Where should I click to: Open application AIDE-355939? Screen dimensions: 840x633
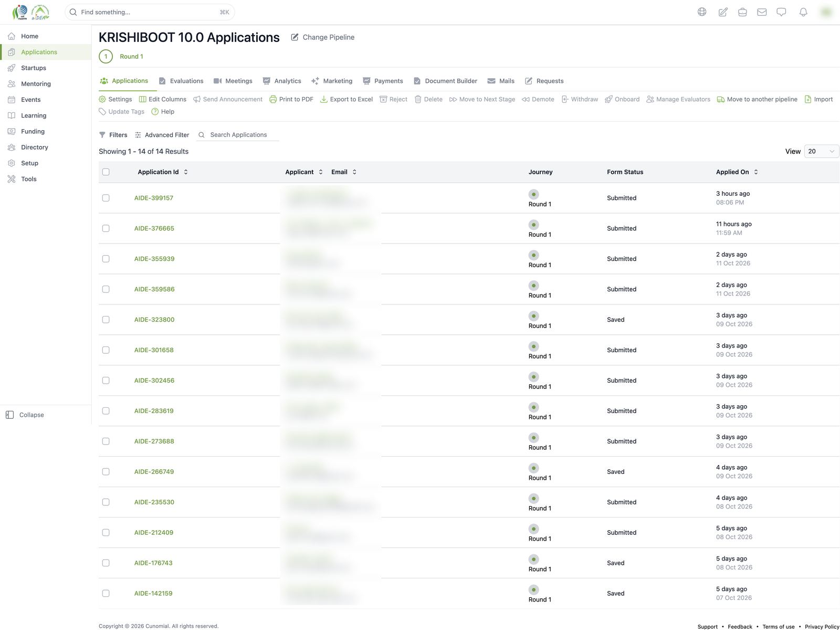154,259
